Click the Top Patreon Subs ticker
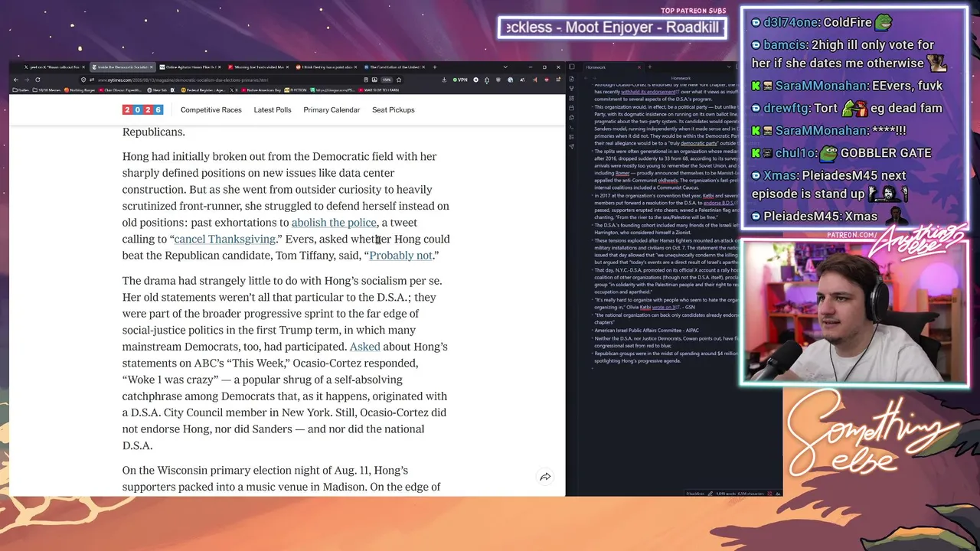This screenshot has width=980, height=551. pyautogui.click(x=612, y=28)
